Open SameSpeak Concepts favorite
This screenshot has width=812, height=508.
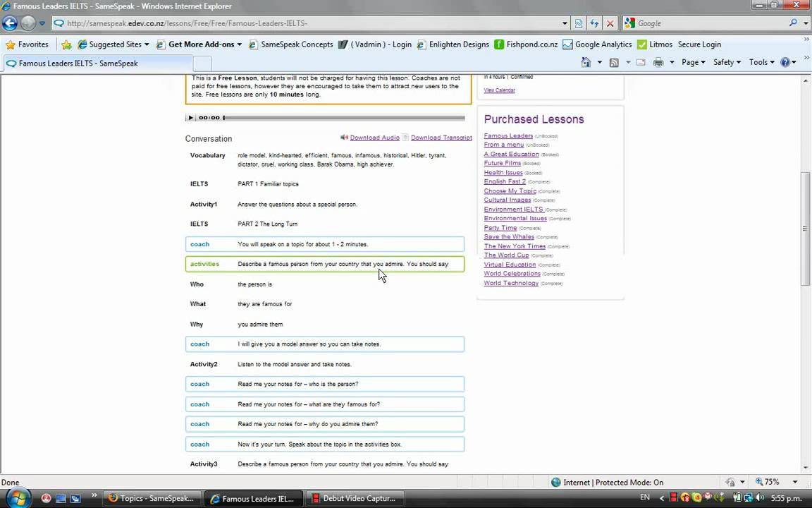[291, 44]
